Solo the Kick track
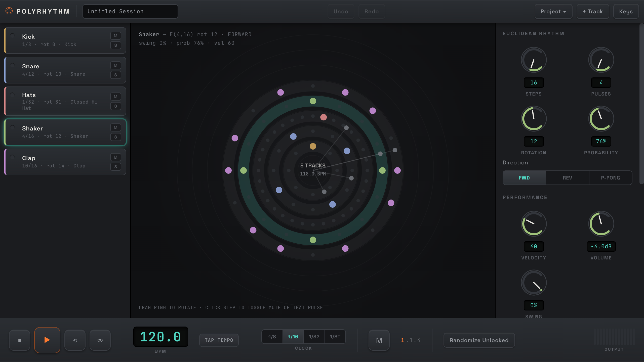The image size is (644, 362). tap(116, 45)
